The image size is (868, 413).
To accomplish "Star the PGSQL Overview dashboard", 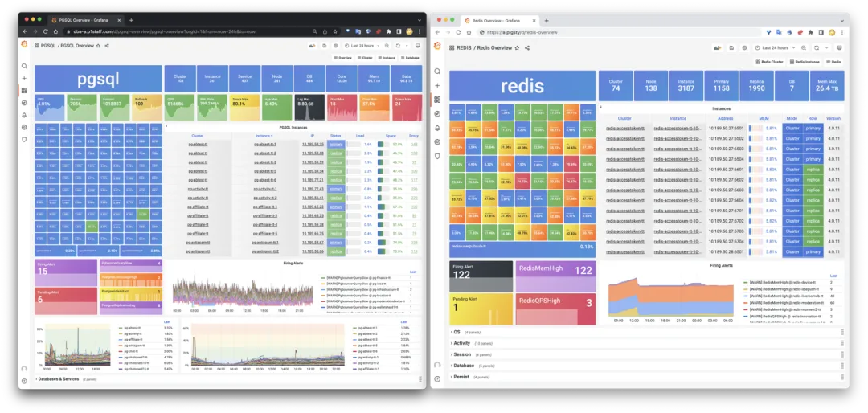I will 98,46.
